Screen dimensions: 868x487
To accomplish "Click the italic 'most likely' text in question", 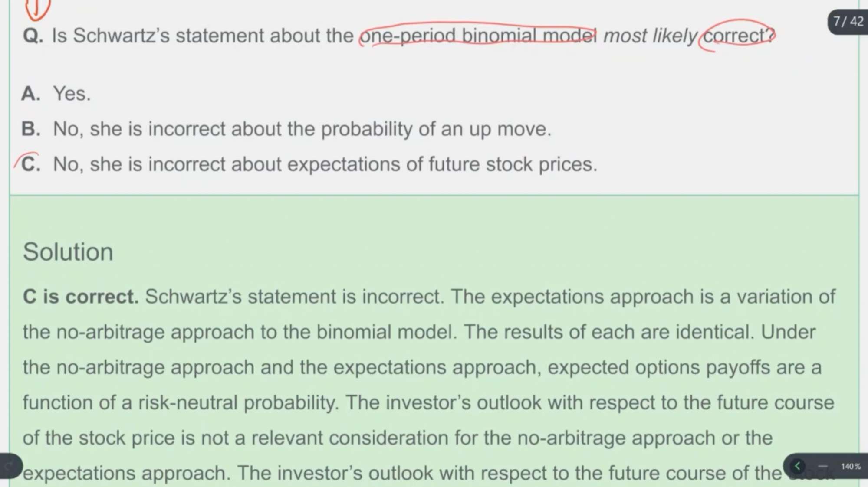I will click(650, 36).
